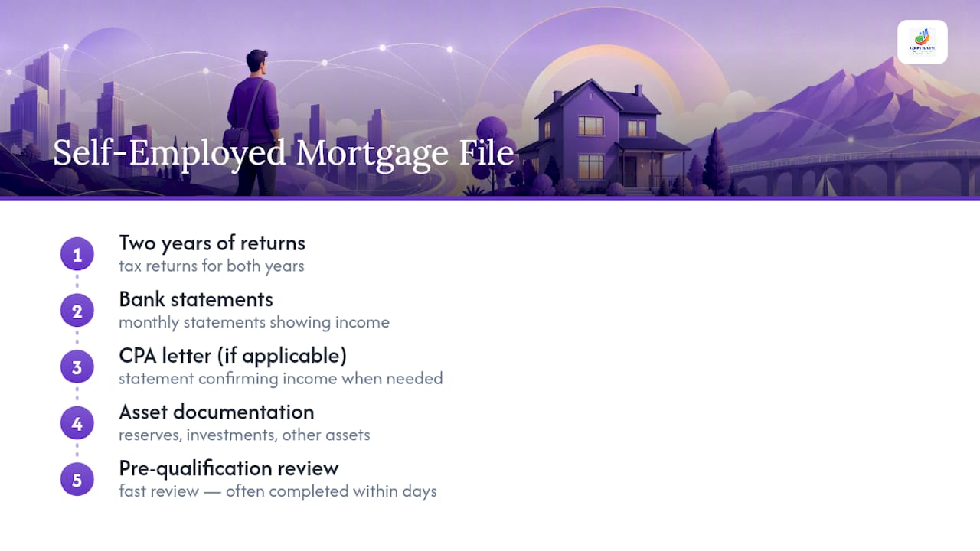Viewport: 980px width, 551px height.
Task: Select 'monthly statements showing income' subtitle
Action: coord(254,322)
